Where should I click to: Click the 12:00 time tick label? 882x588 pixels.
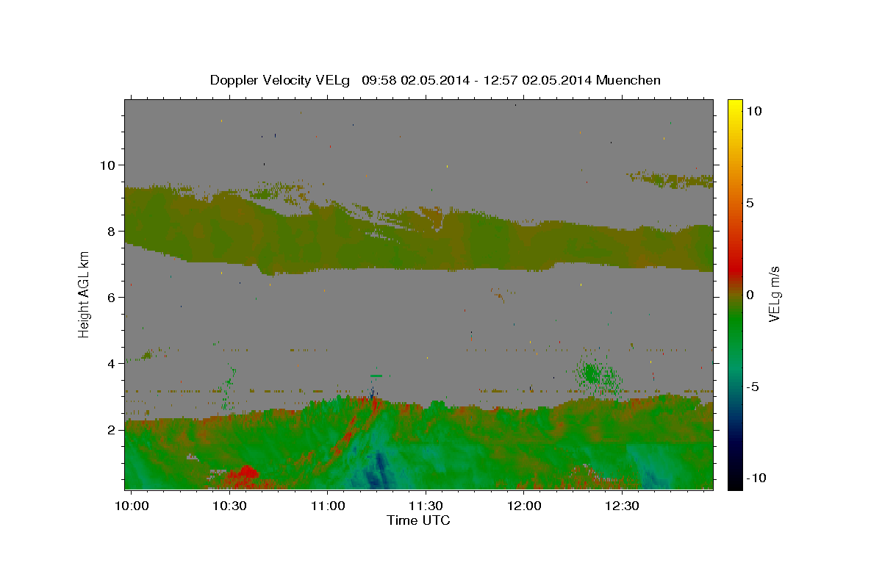(x=524, y=506)
